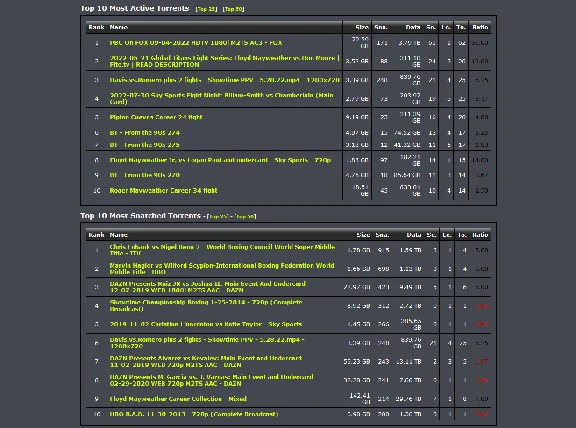576x428 pixels.
Task: Select 243 snatched count of Alvarez vs Kovalev
Action: [383, 362]
